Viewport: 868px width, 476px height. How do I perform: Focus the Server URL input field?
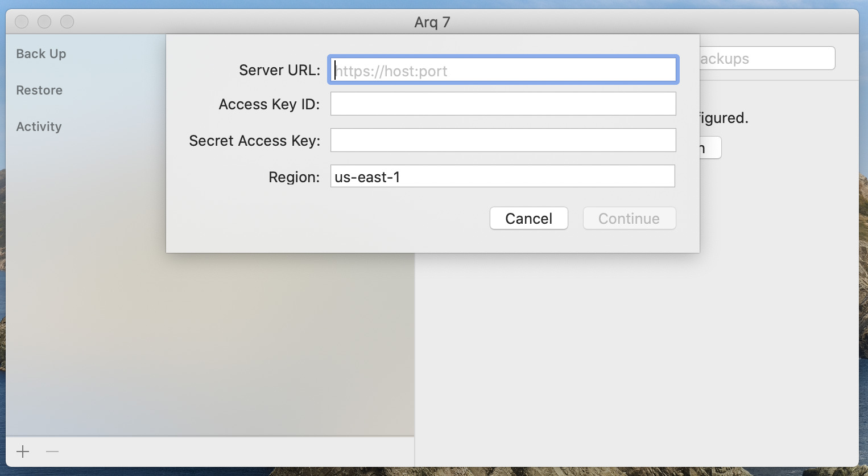(503, 69)
